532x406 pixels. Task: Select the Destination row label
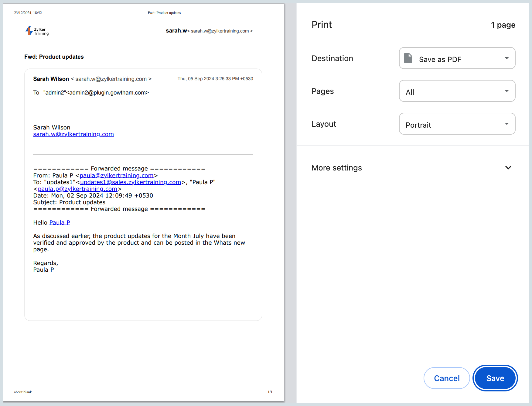coord(332,58)
